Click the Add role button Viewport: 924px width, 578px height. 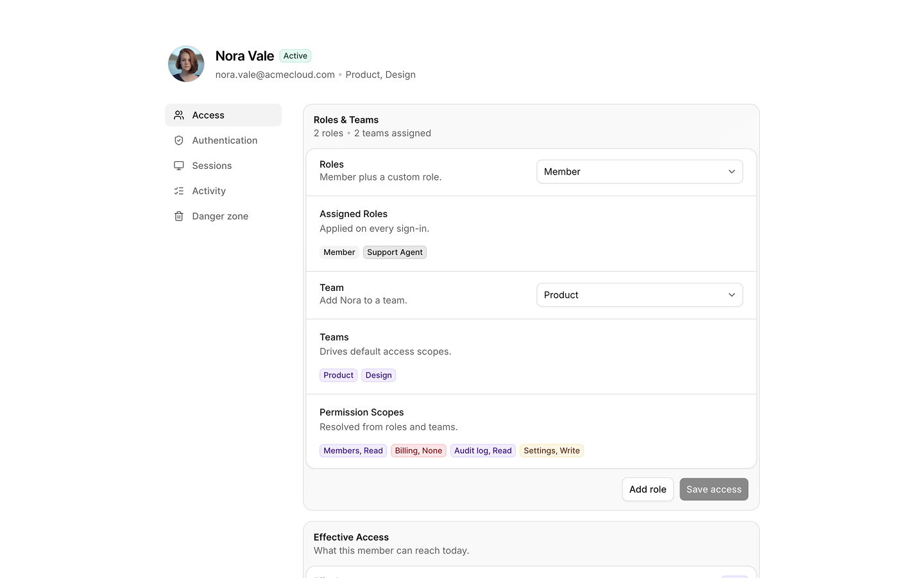coord(647,489)
